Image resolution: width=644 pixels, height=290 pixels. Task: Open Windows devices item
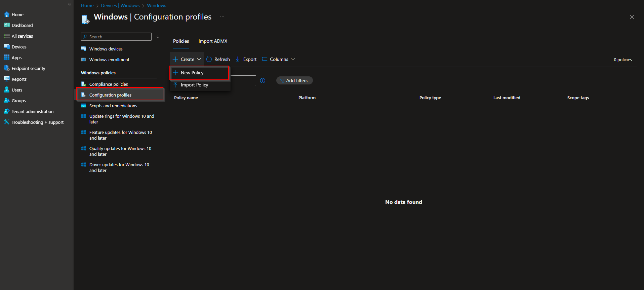(x=106, y=49)
